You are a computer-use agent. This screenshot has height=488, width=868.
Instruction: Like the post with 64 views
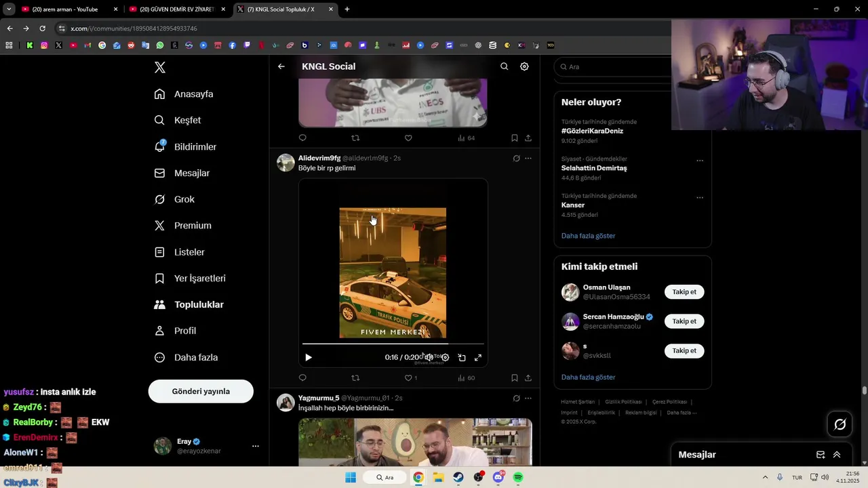point(408,138)
